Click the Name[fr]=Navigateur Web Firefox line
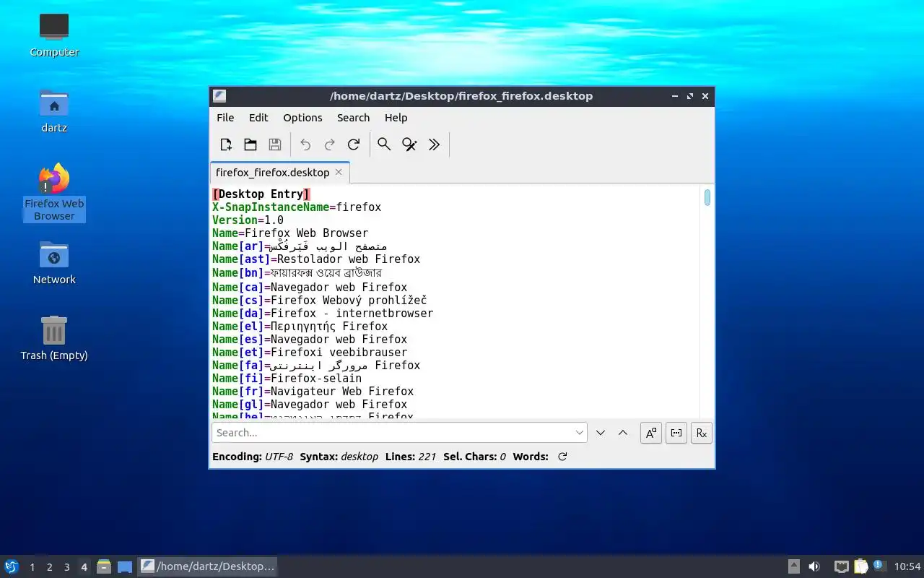Screen dimensions: 924x578 [x=313, y=391]
